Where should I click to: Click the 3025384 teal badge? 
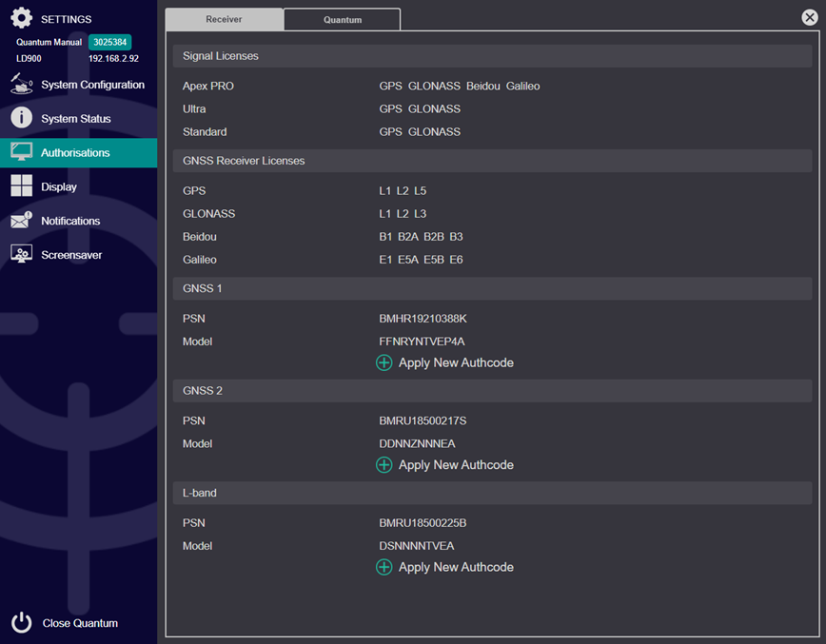click(x=109, y=42)
